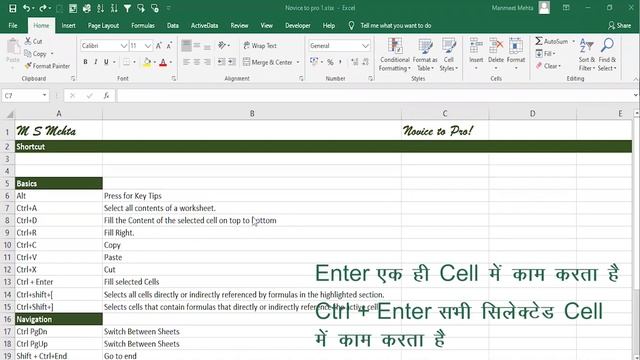Select column B header
Screen dimensions: 640x360
click(x=252, y=113)
